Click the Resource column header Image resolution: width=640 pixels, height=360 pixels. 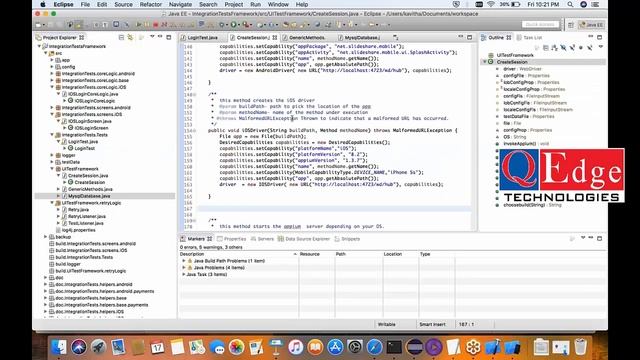[x=317, y=254]
